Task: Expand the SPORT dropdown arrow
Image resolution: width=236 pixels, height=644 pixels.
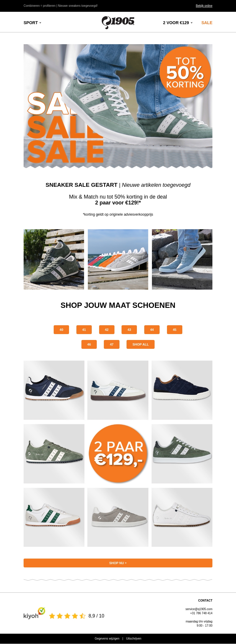Action: tap(40, 23)
